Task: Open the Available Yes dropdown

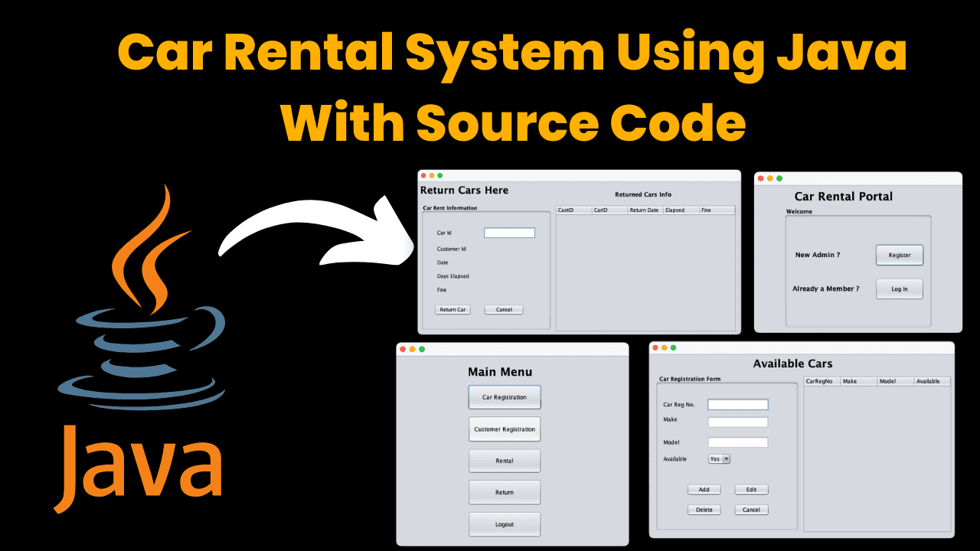Action: (x=720, y=459)
